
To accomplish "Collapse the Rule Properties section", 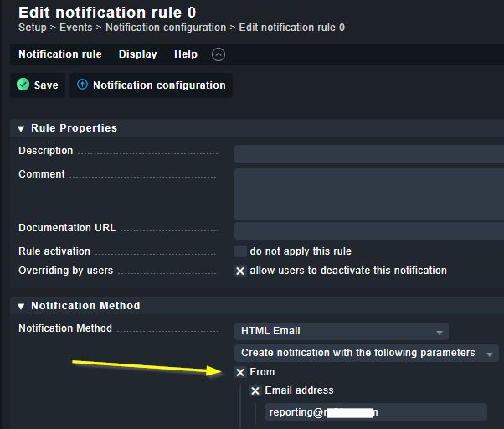I will coord(22,128).
